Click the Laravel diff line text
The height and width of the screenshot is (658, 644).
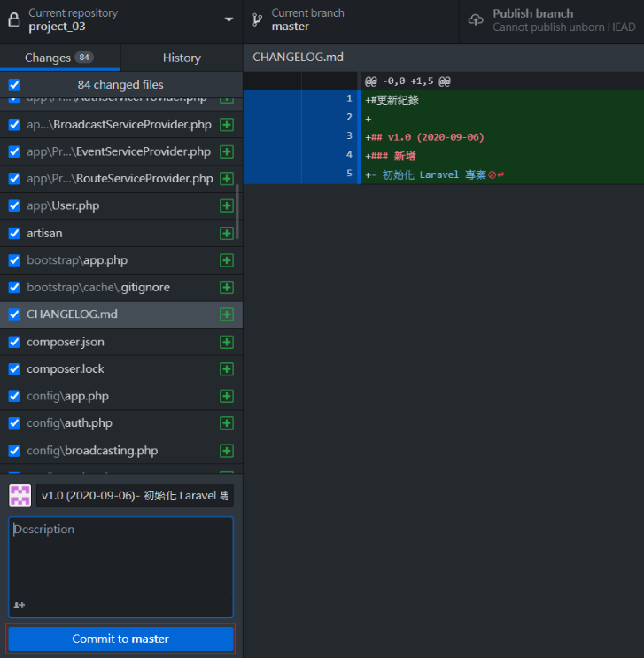434,174
